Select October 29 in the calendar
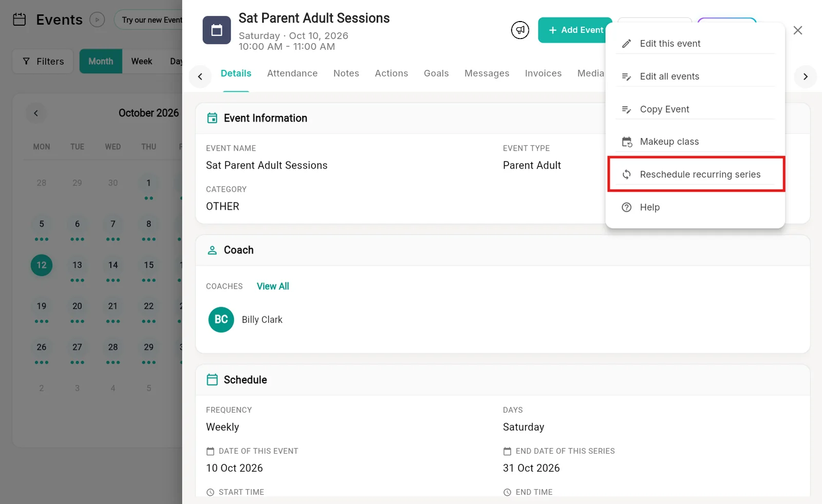822x504 pixels. click(148, 347)
